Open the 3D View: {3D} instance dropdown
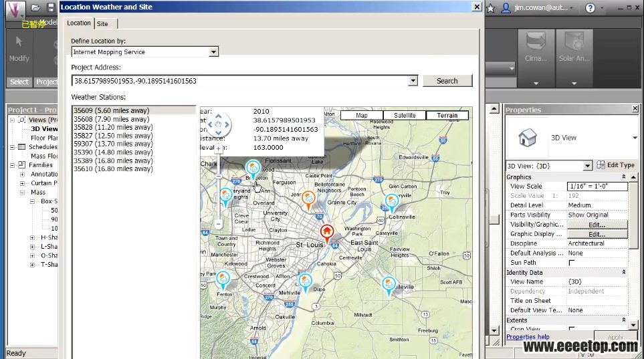 (x=587, y=166)
